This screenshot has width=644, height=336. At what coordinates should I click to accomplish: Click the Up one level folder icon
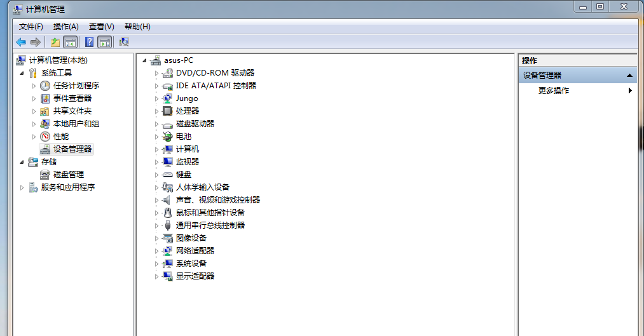click(x=55, y=42)
